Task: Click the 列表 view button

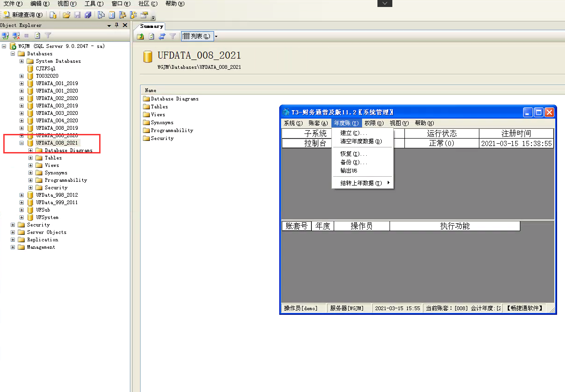Action: pyautogui.click(x=197, y=36)
